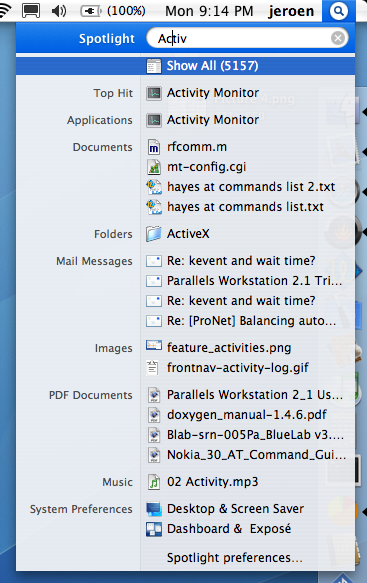Open feature_activities.png image result
Image resolution: width=367 pixels, height=583 pixels.
pyautogui.click(x=229, y=348)
